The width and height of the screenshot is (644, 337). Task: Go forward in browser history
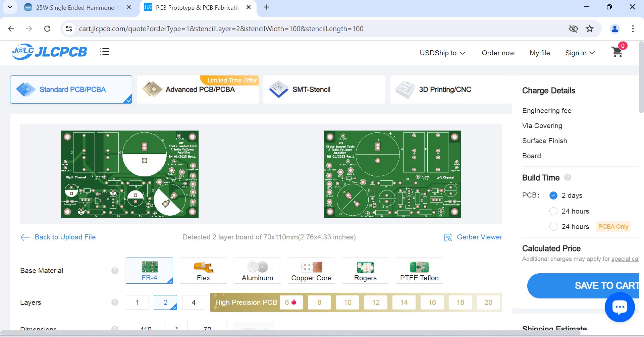tap(29, 29)
